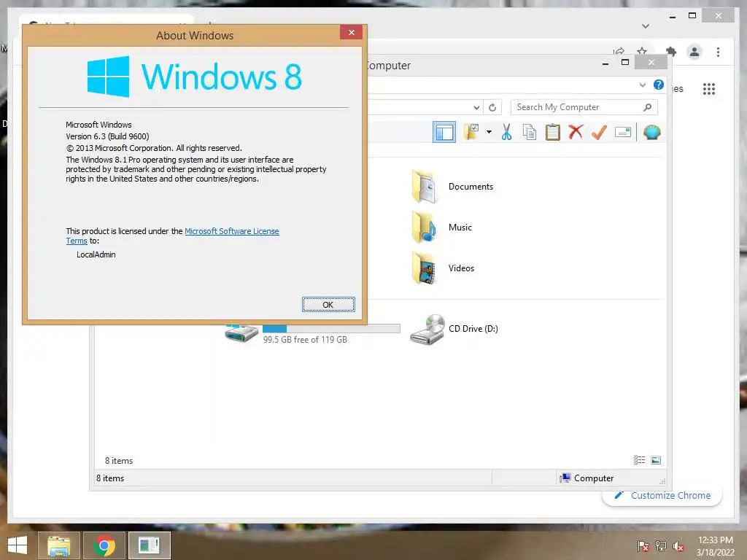Open the Music folder
The width and height of the screenshot is (747, 560).
[x=441, y=227]
